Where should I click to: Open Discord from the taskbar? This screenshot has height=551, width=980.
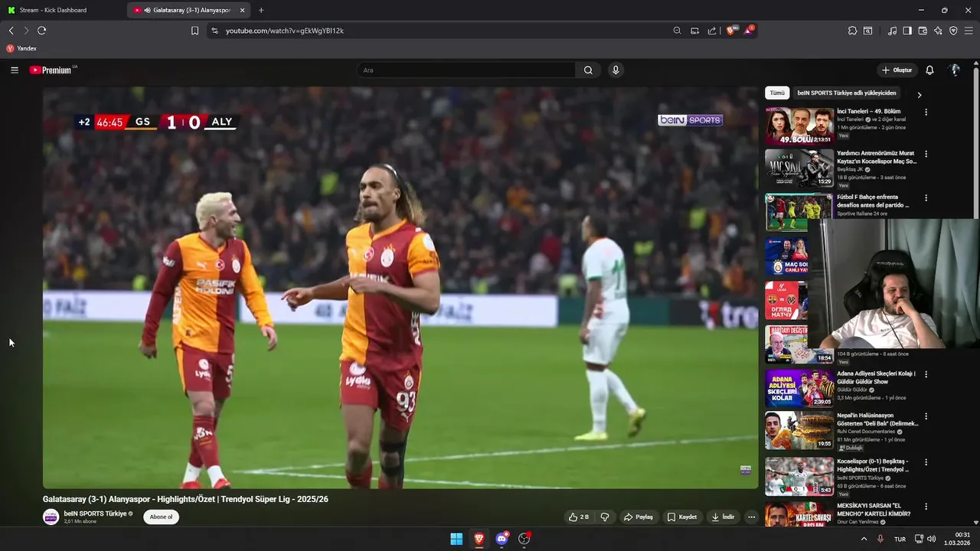pyautogui.click(x=501, y=539)
